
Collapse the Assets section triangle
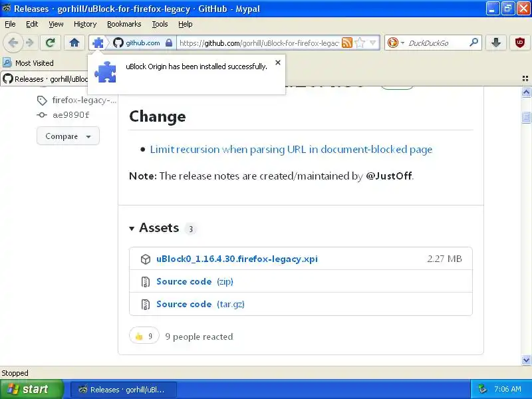click(132, 228)
